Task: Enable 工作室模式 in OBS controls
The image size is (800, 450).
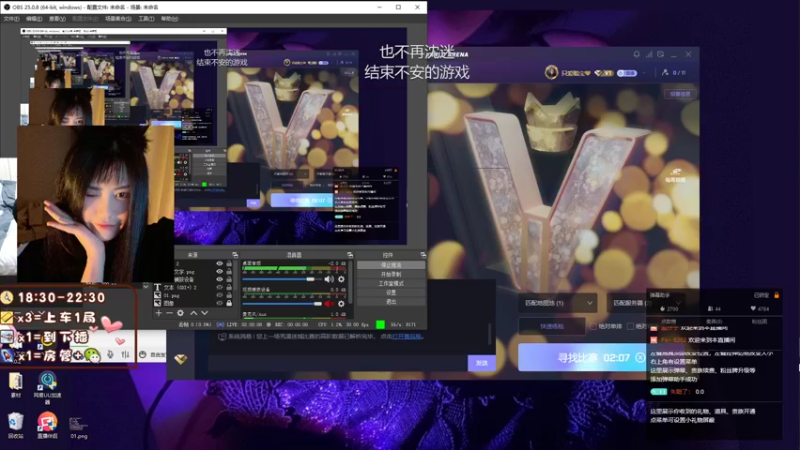Action: click(391, 284)
